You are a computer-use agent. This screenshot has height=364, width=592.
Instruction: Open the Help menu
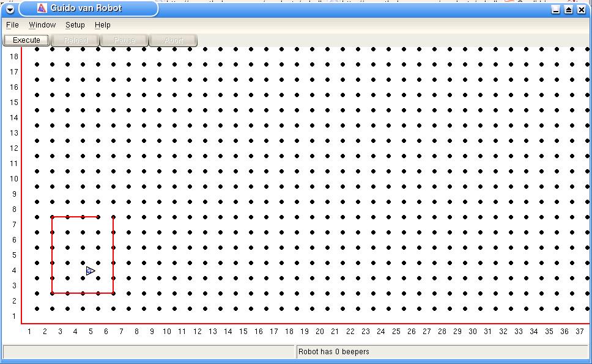(x=102, y=25)
